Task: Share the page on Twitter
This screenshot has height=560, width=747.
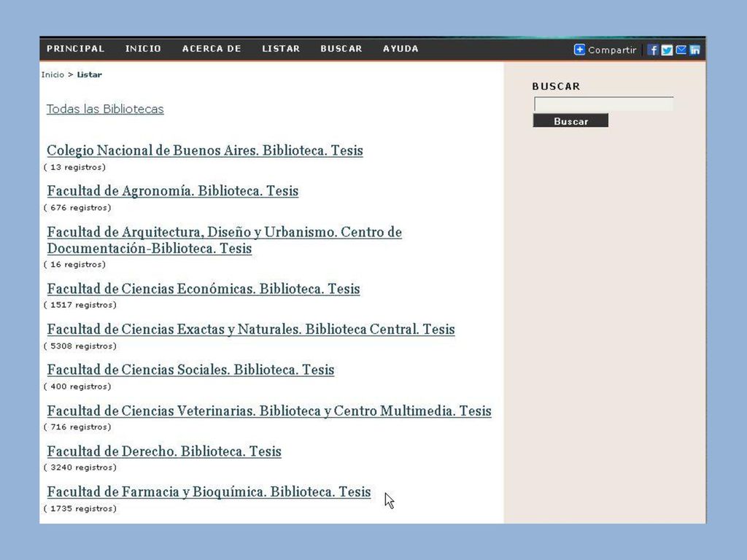Action: click(x=667, y=50)
